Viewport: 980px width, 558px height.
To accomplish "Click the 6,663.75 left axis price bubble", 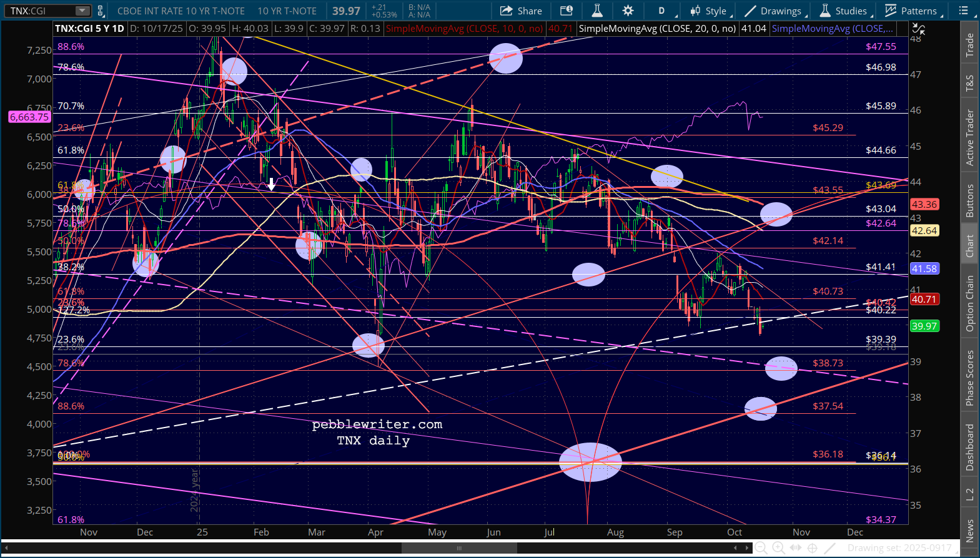I will pyautogui.click(x=29, y=117).
